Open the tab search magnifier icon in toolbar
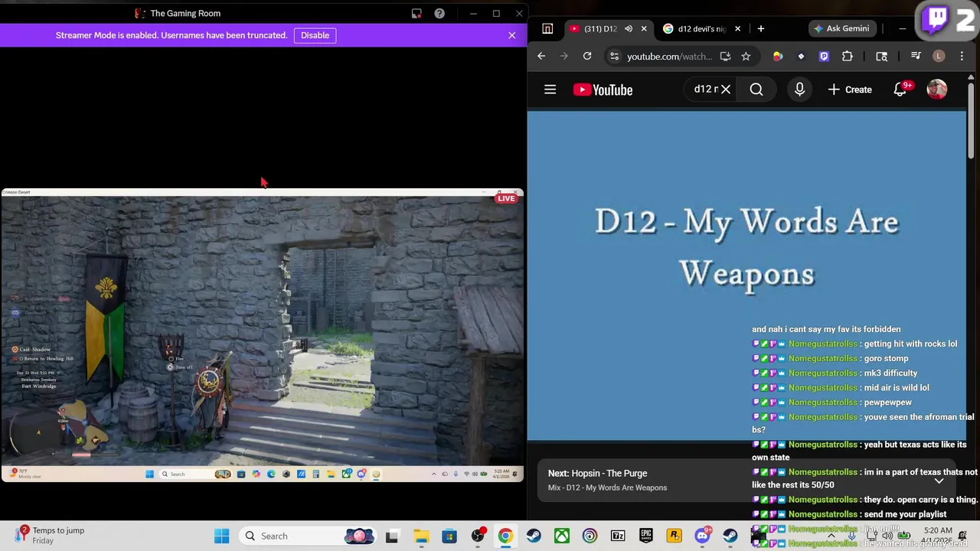The width and height of the screenshot is (980, 551). [x=881, y=56]
